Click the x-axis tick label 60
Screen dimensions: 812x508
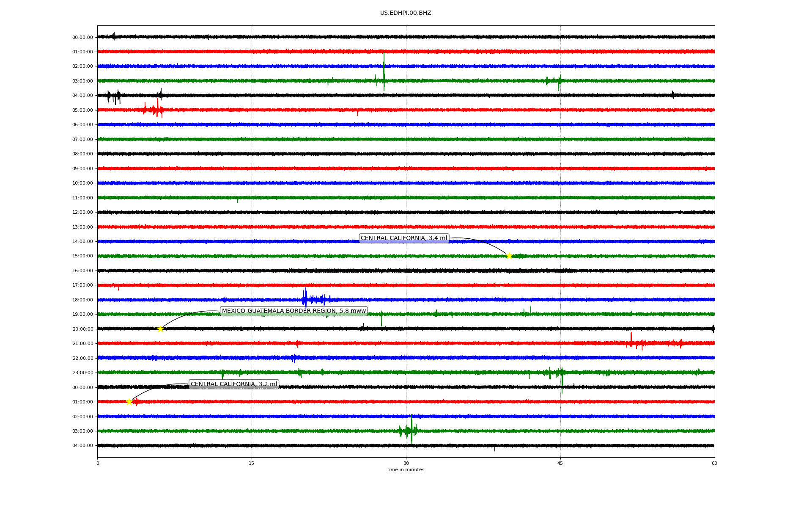coord(714,463)
